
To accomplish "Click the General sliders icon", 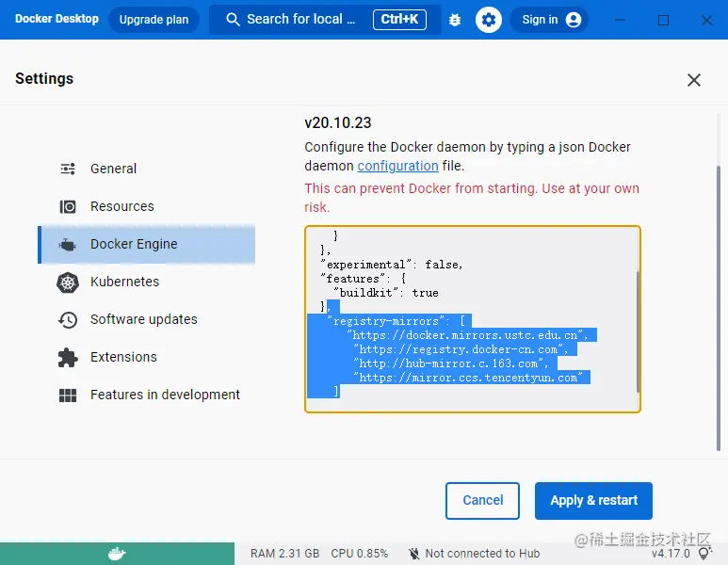I will click(68, 169).
